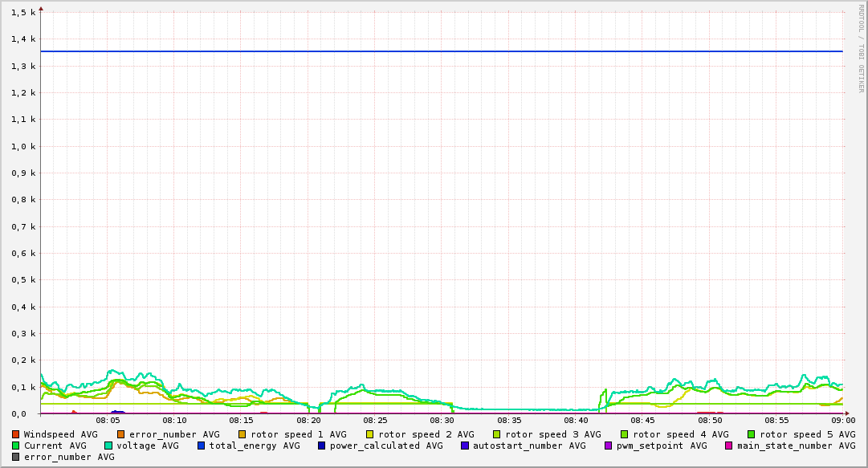This screenshot has width=868, height=468.
Task: Click the rotor speed 1 AVG swatch
Action: (242, 435)
